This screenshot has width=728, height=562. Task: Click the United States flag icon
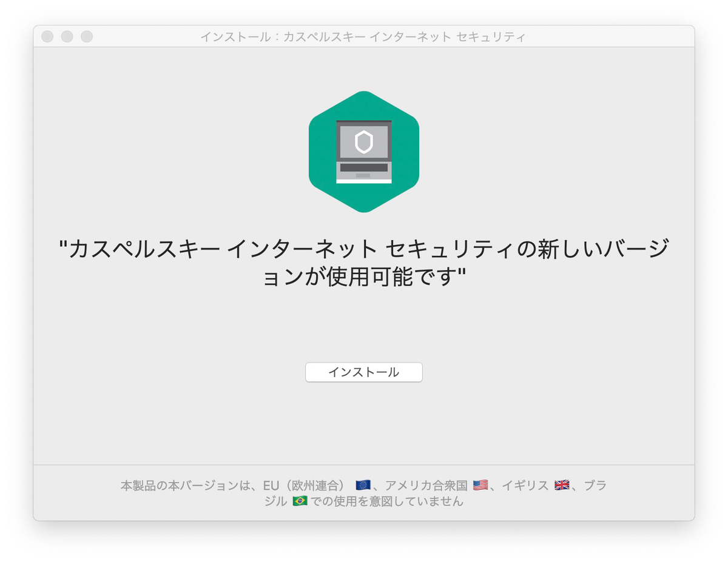pos(480,485)
